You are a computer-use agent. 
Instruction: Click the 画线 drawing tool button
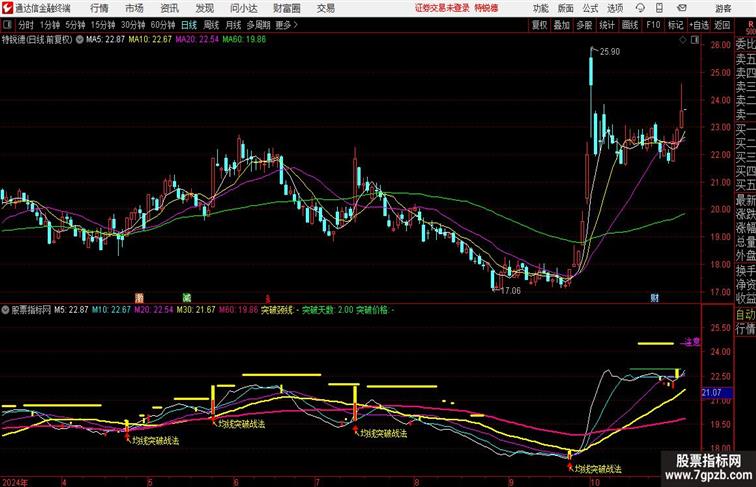point(630,25)
